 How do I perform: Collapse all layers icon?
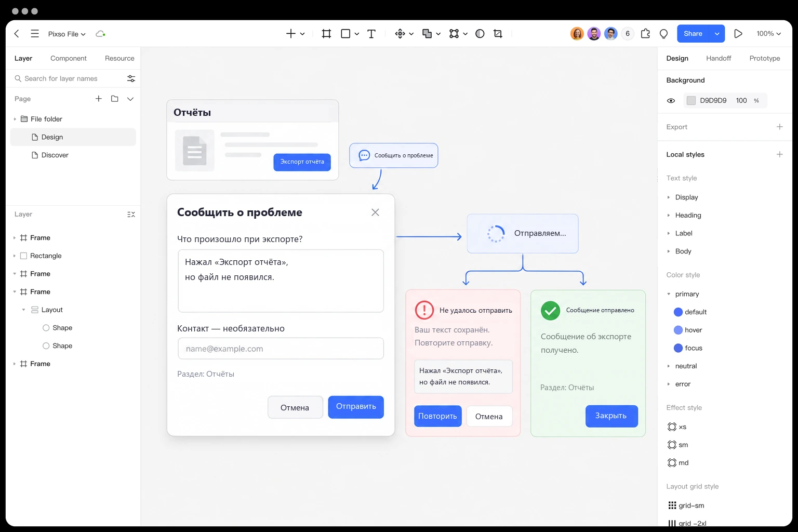click(x=131, y=215)
